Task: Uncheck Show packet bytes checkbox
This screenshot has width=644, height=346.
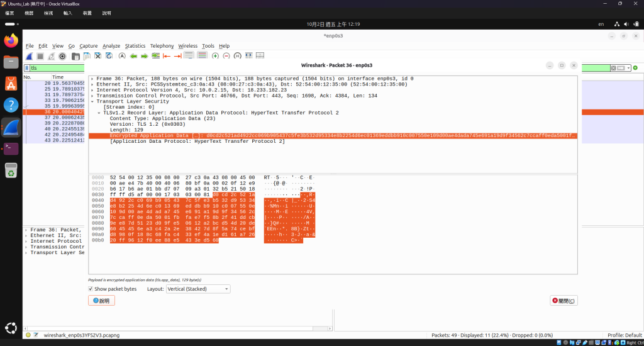Action: pyautogui.click(x=91, y=289)
